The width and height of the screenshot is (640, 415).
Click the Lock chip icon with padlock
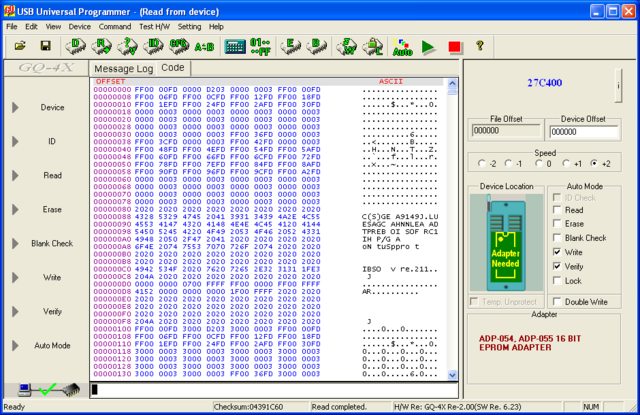point(373,46)
